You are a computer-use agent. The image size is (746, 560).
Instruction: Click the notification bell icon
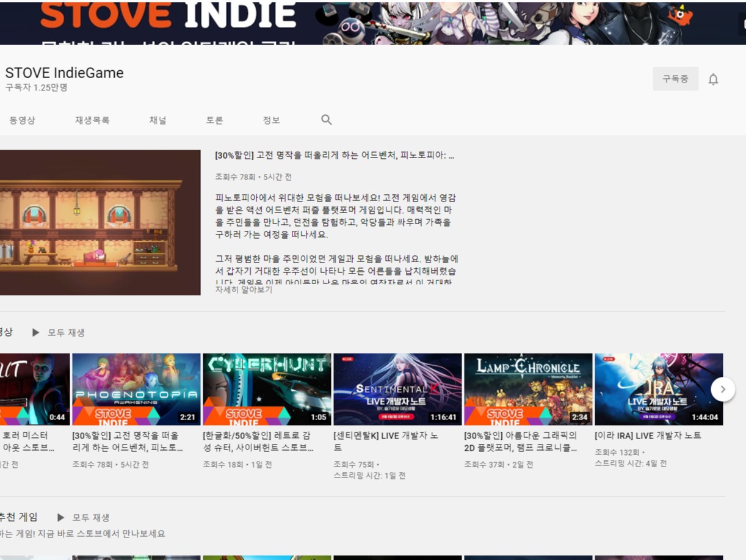712,78
